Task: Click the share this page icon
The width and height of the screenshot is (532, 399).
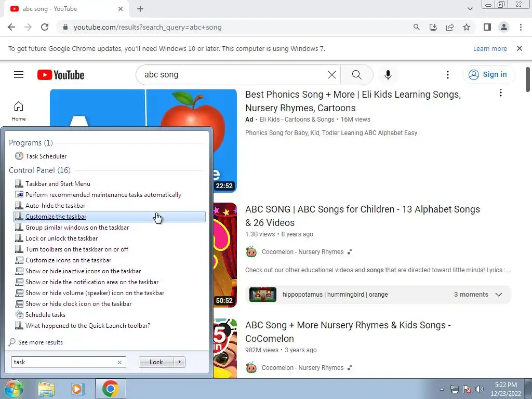Action: pyautogui.click(x=450, y=27)
